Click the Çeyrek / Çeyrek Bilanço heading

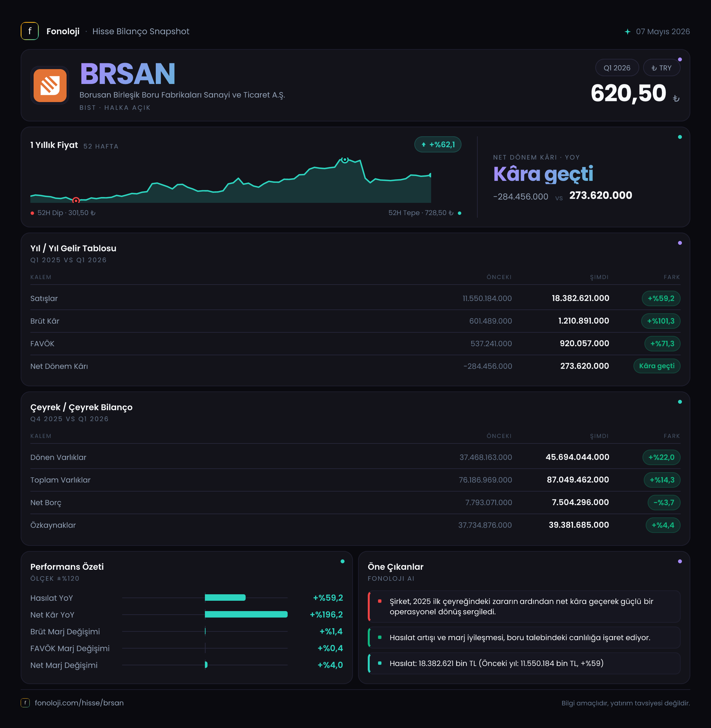[81, 408]
